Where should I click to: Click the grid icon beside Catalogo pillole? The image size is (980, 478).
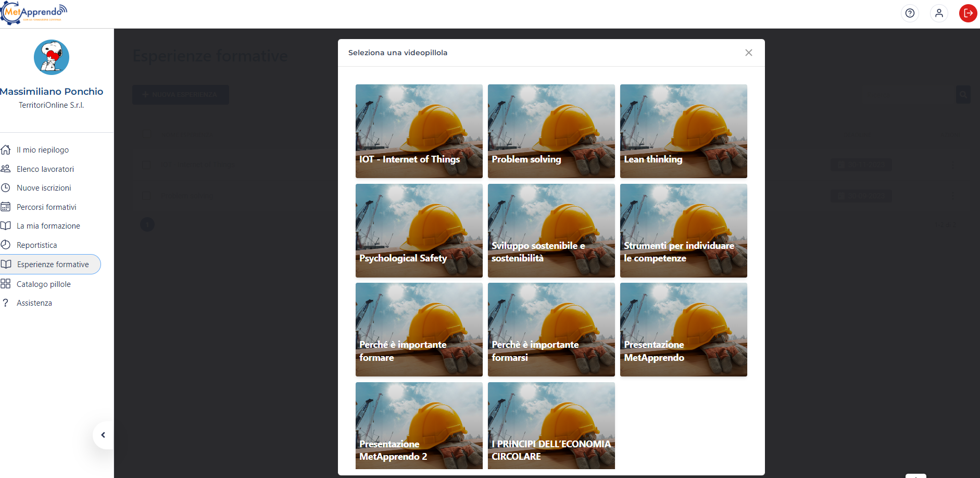6,284
